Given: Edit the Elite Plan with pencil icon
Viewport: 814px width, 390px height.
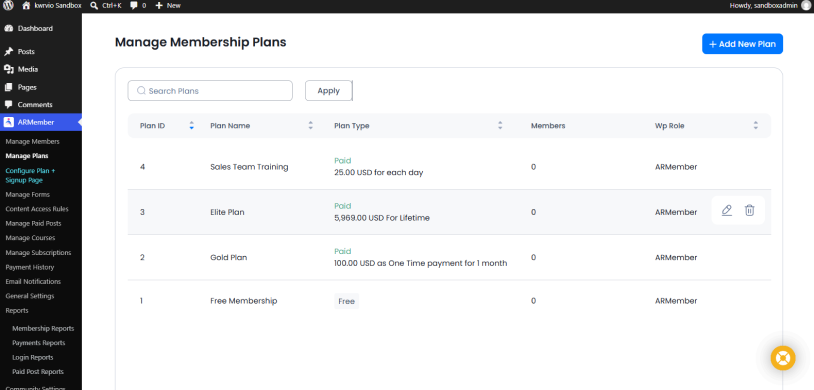Looking at the screenshot, I should click(727, 210).
